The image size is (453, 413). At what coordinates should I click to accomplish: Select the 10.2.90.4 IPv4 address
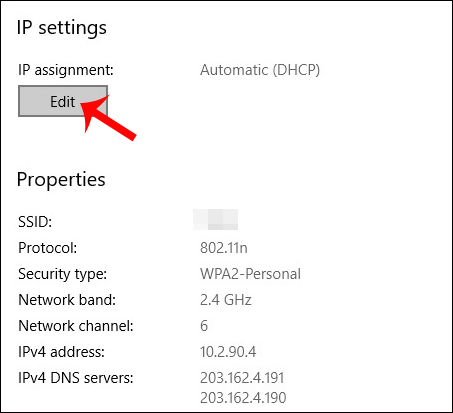click(x=228, y=352)
